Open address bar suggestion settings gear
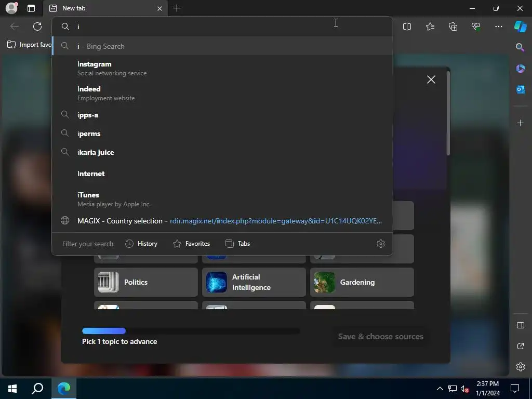Image resolution: width=532 pixels, height=399 pixels. tap(381, 244)
